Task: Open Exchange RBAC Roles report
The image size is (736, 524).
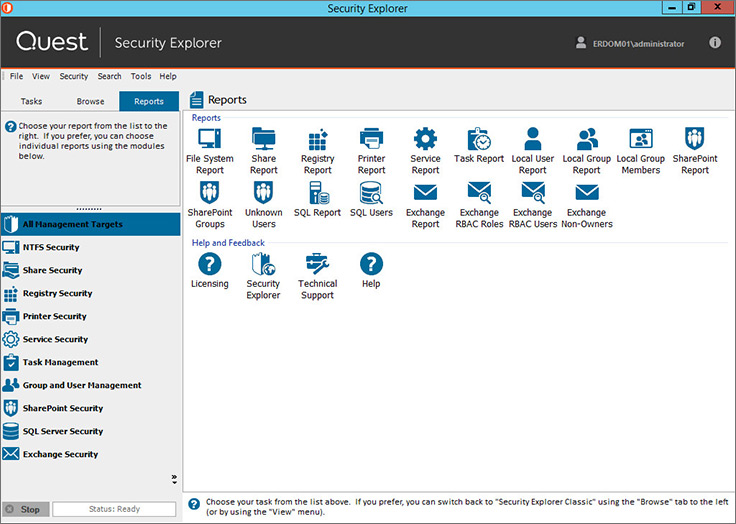Action: (479, 205)
